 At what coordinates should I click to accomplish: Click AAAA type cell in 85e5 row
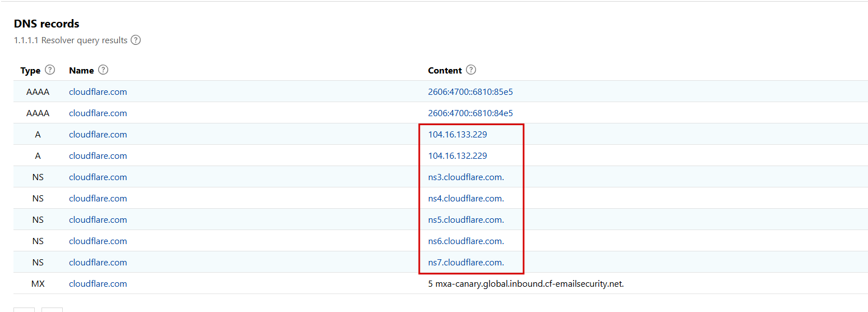(x=38, y=91)
